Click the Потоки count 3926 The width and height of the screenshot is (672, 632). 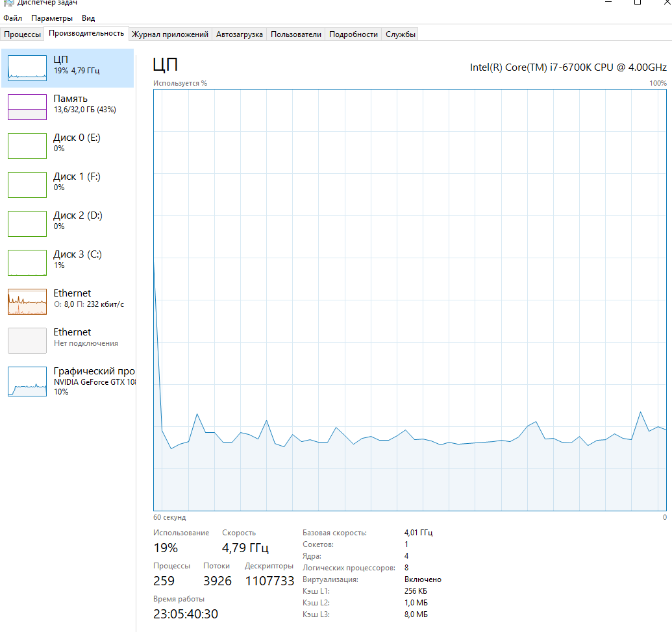218,581
